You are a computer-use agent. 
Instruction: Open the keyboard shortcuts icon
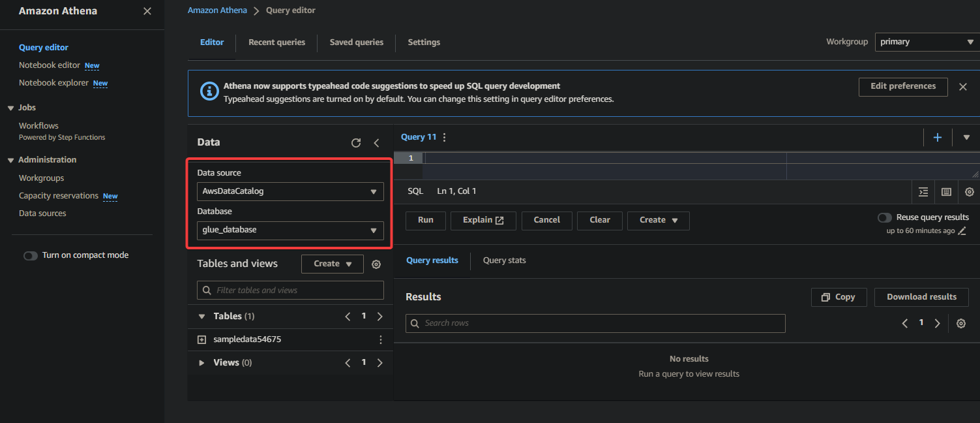[x=946, y=192]
